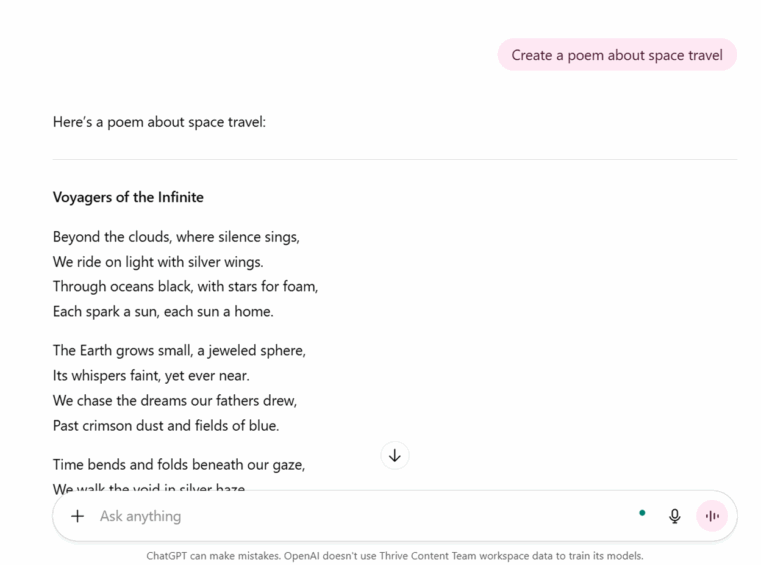This screenshot has width=761, height=565.
Task: Click the "Voyagers of the Infinite" poem title
Action: click(128, 197)
